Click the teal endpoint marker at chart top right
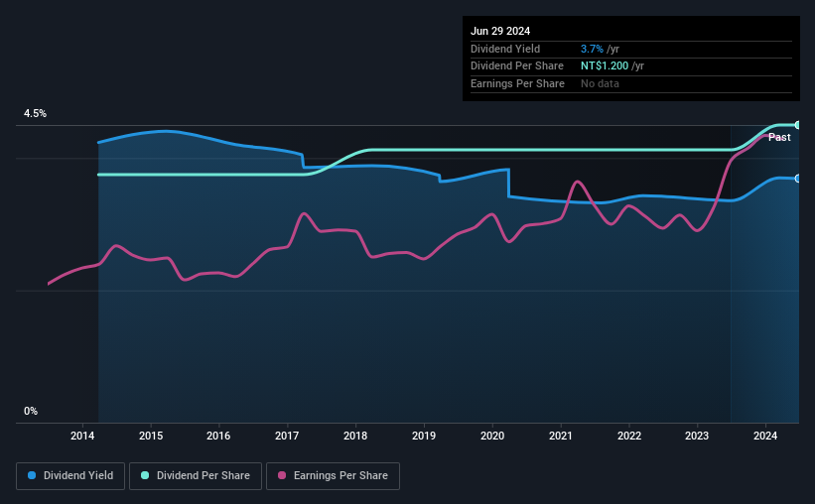The width and height of the screenshot is (815, 504). [797, 125]
